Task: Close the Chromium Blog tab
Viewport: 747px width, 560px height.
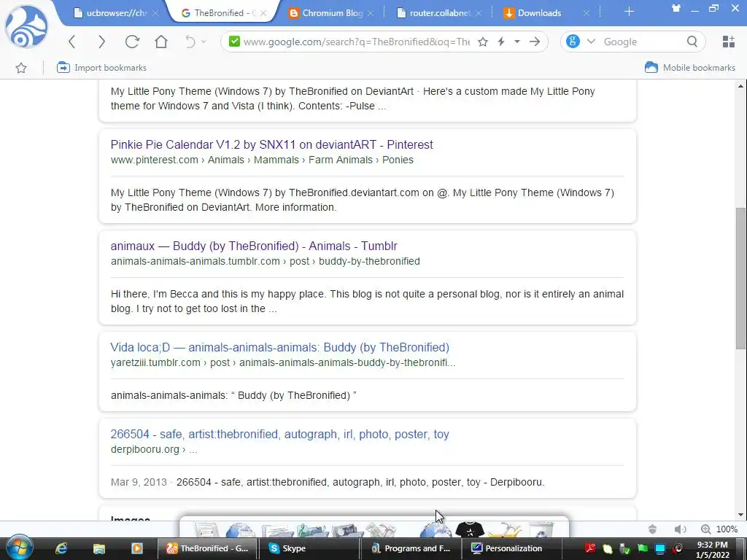Action: 371,13
